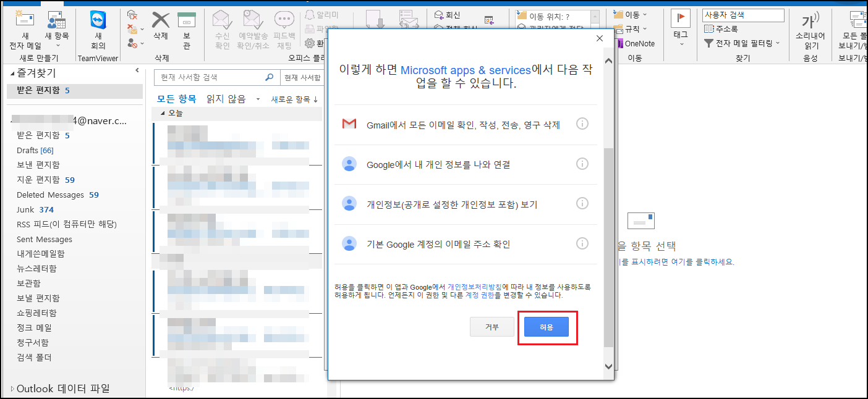The image size is (868, 399).
Task: Click the clean up envelope icon
Action: click(x=132, y=29)
